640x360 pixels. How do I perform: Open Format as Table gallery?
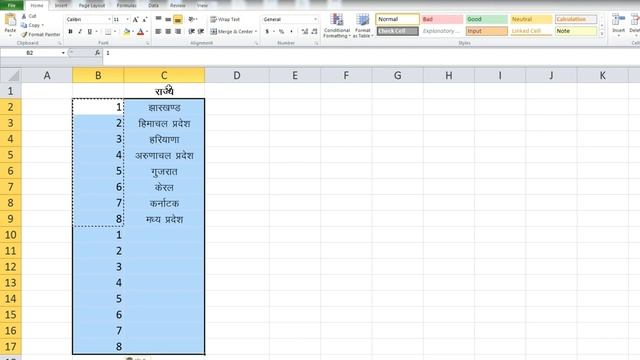362,26
